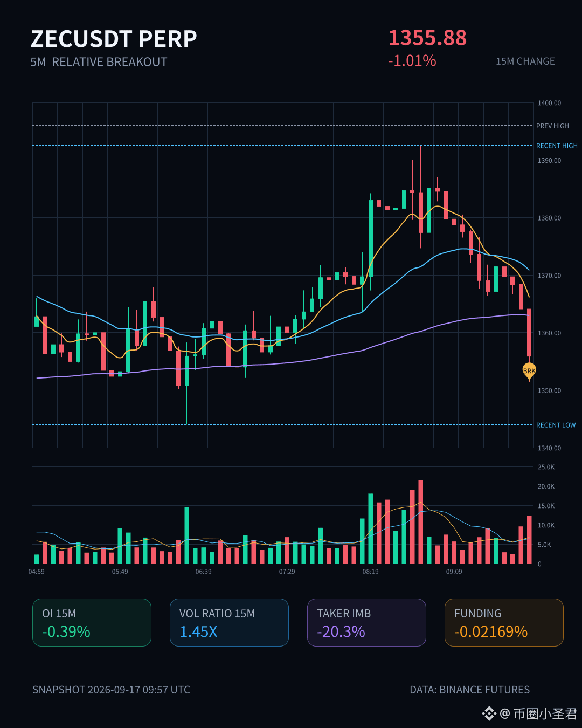
Task: Click the PREV HIGH level label
Action: pyautogui.click(x=552, y=126)
